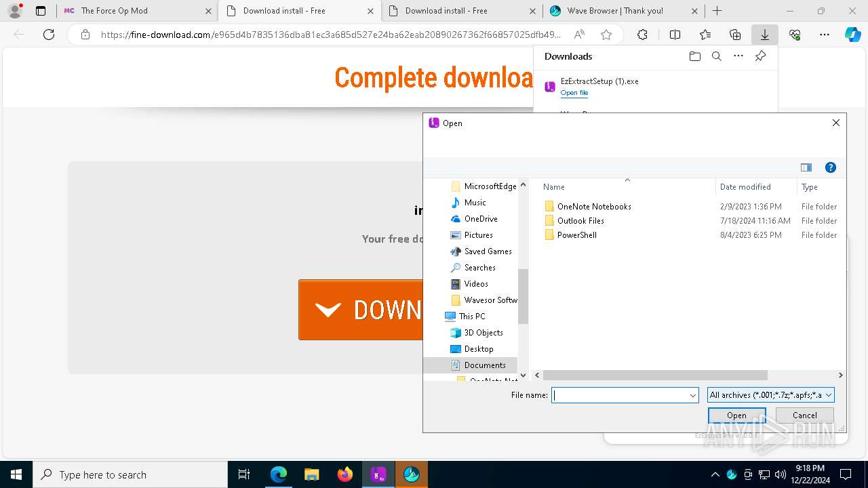Click the horizontal scrollbar in file list
This screenshot has height=488, width=868.
(655, 375)
